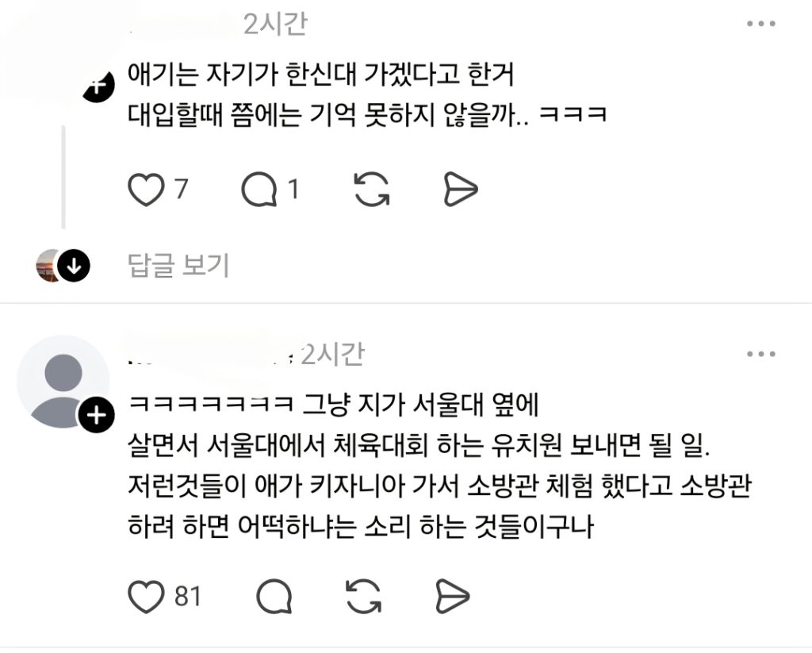Open the first comment text about 한신대
Image resolution: width=812 pixels, height=653 pixels.
367,95
